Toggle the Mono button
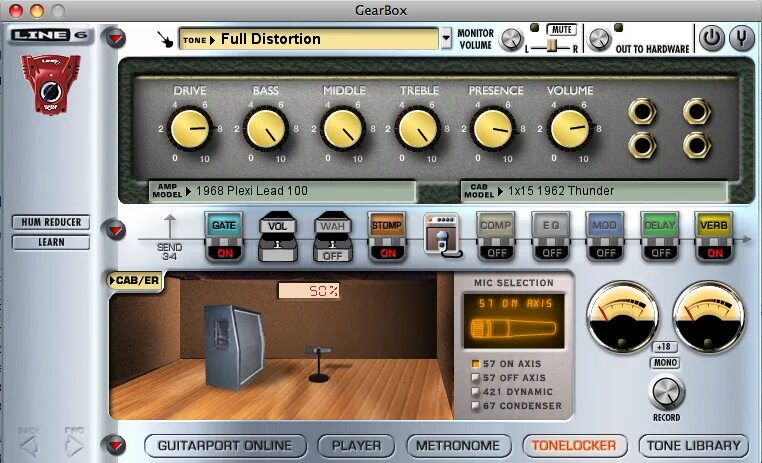Viewport: 762px width, 463px height. coord(665,362)
